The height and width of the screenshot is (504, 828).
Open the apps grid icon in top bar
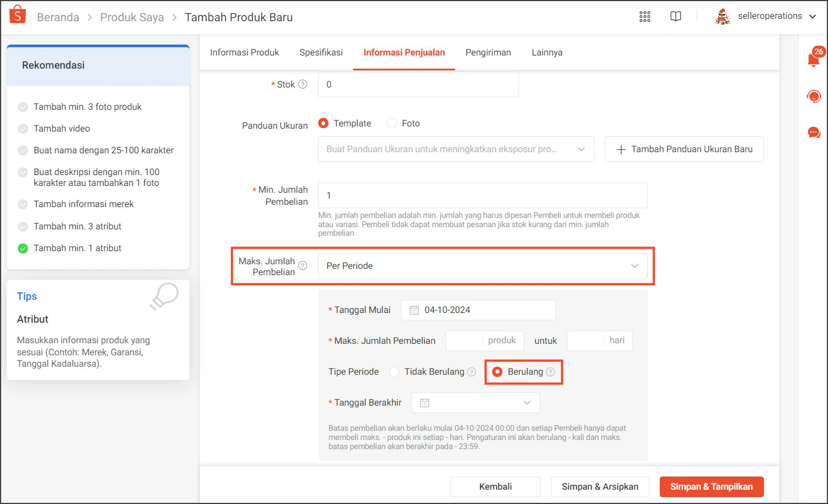[644, 17]
